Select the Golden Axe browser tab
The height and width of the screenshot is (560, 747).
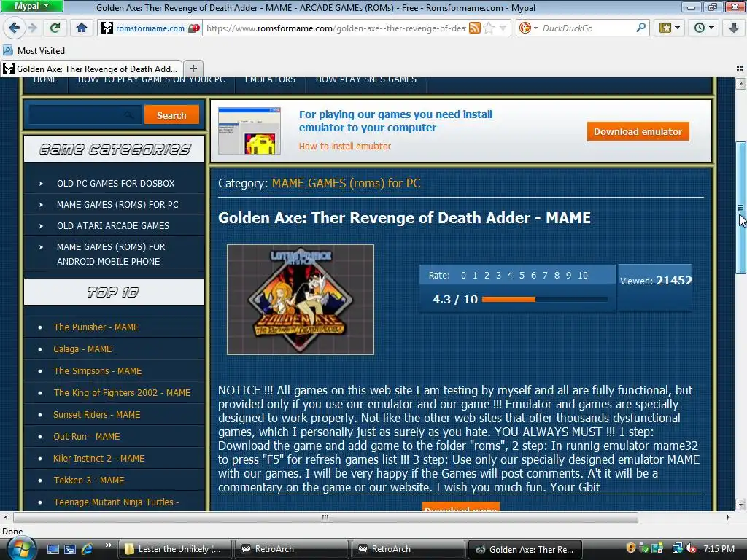coord(91,69)
